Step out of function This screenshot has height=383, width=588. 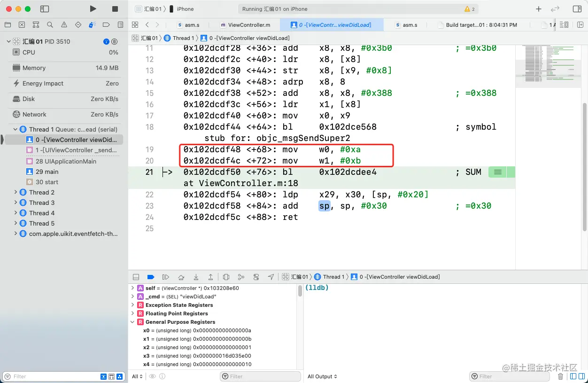[211, 277]
